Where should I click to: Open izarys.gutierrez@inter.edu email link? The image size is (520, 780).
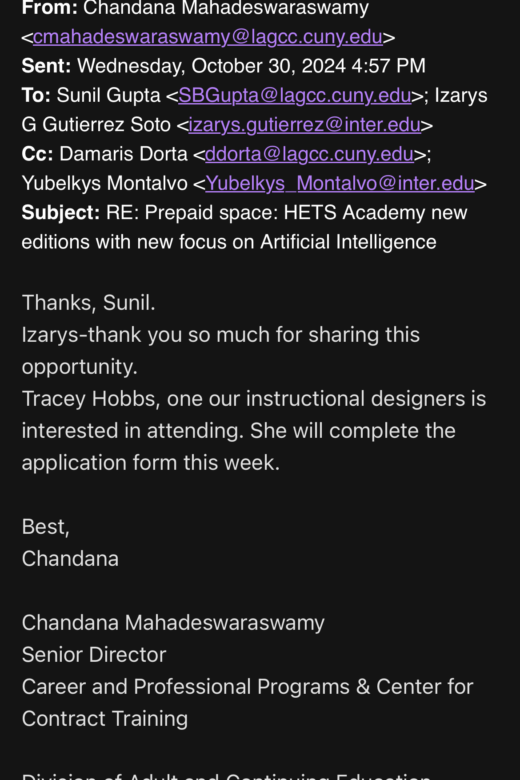pyautogui.click(x=305, y=125)
